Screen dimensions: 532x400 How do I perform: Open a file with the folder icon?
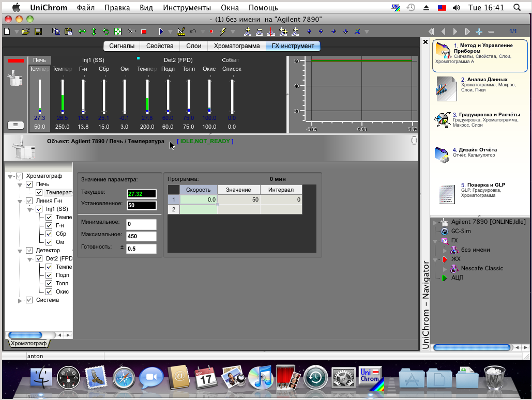25,32
